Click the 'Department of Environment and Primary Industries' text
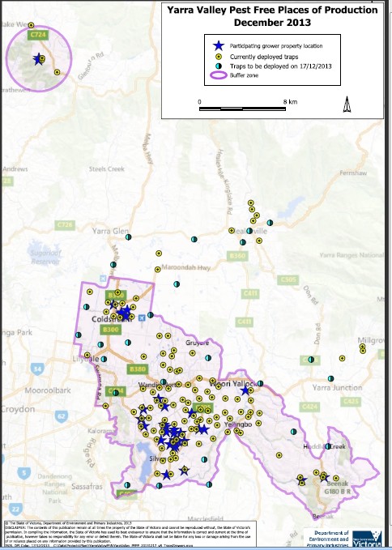 tap(329, 539)
